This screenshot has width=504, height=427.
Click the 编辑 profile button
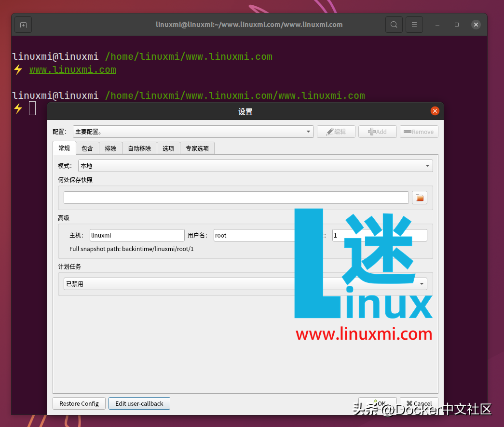pos(336,132)
